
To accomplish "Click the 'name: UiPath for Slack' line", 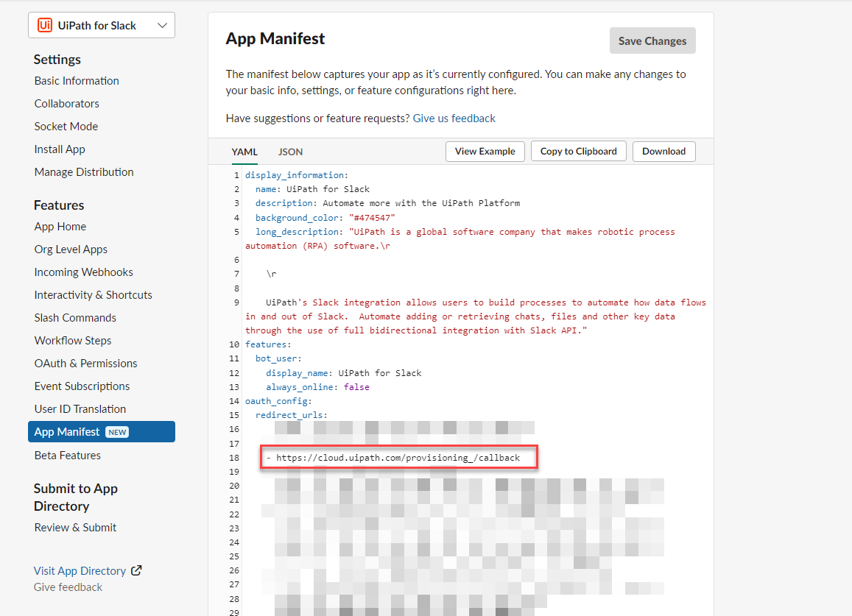I will pyautogui.click(x=312, y=190).
